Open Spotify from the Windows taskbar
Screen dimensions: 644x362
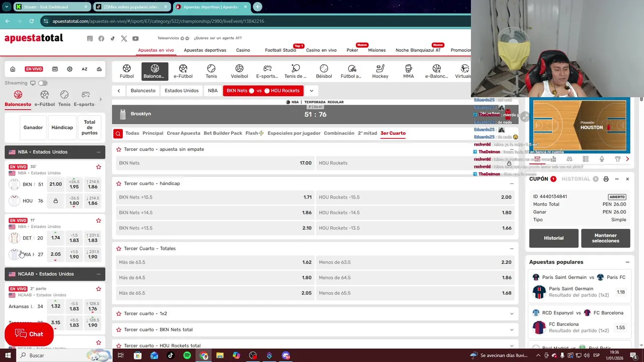(x=187, y=355)
